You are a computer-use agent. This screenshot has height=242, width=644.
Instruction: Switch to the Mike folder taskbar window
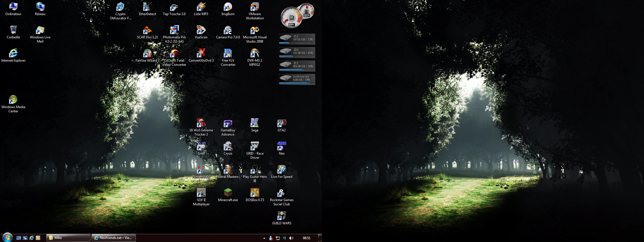tap(68, 238)
